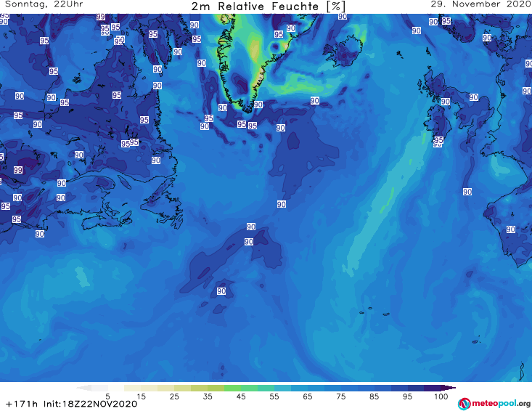This screenshot has width=532, height=411.
Task: Click the legend value "25"
Action: [174, 396]
